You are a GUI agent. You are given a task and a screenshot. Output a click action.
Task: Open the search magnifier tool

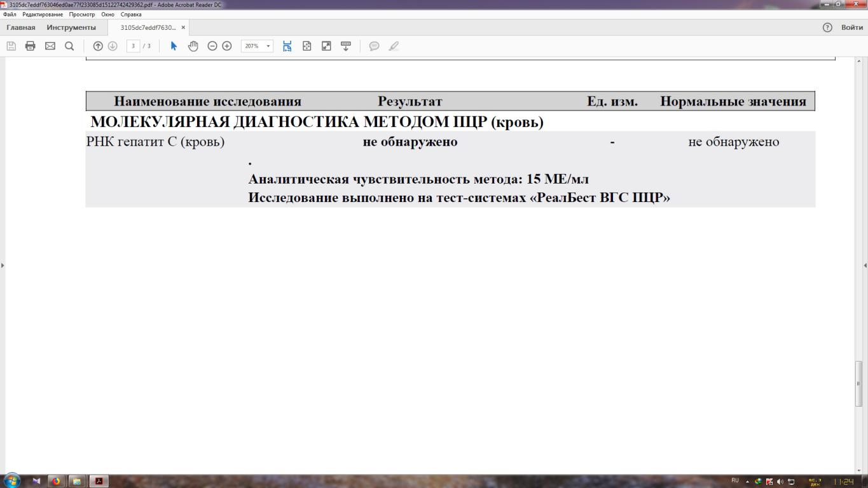tap(69, 46)
